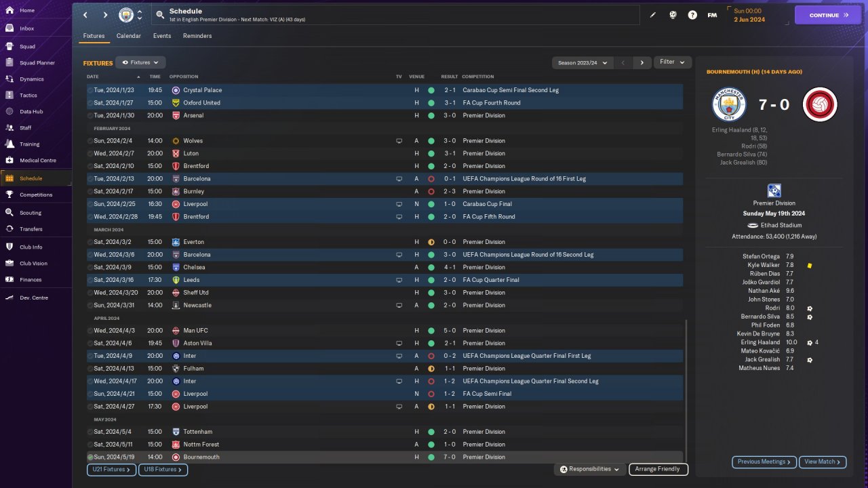The height and width of the screenshot is (488, 868).
Task: Open the Medical Centre
Action: click(36, 160)
